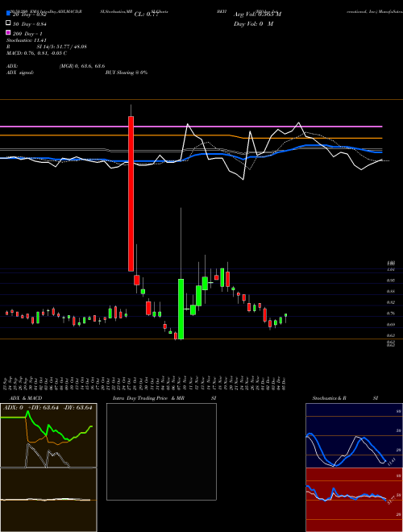The width and height of the screenshot is (403, 532).
Task: Click the blue stochastics panel
Action: click(x=354, y=435)
